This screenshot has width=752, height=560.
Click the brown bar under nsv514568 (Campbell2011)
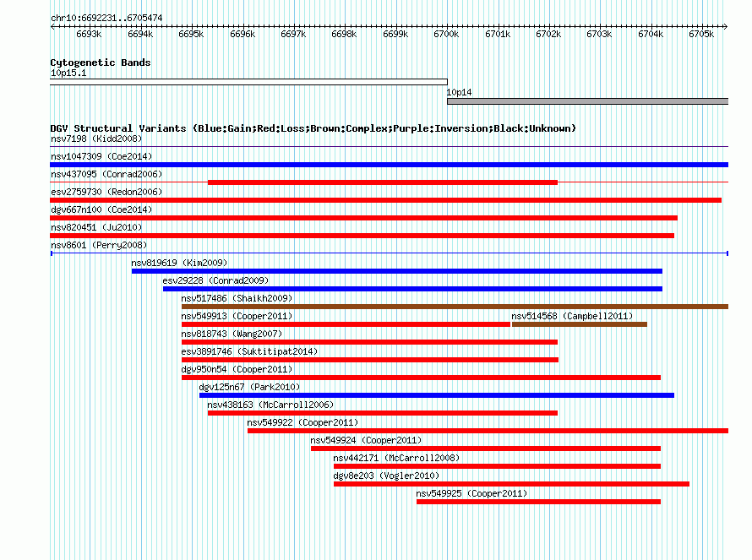[580, 324]
